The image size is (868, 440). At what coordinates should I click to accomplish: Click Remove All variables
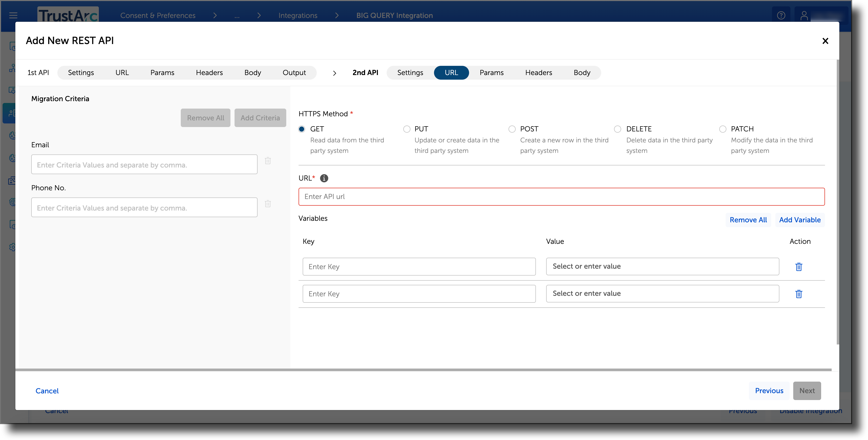coord(748,220)
